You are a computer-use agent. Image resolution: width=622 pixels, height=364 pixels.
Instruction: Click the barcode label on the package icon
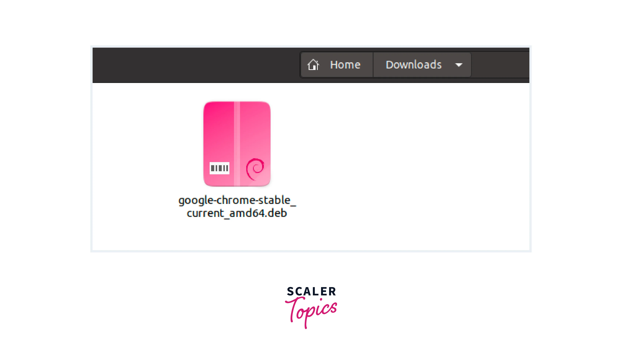[219, 168]
